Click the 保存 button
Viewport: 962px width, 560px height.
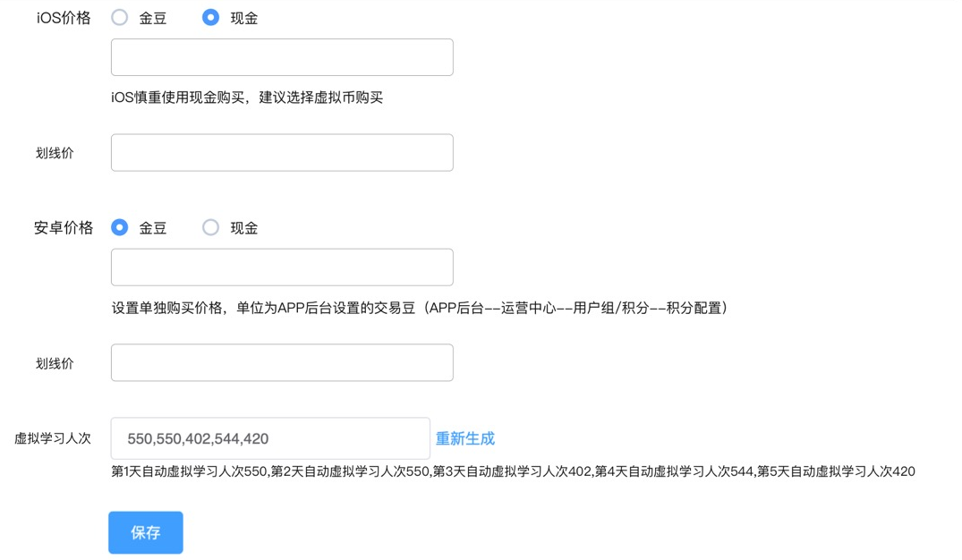(x=145, y=531)
